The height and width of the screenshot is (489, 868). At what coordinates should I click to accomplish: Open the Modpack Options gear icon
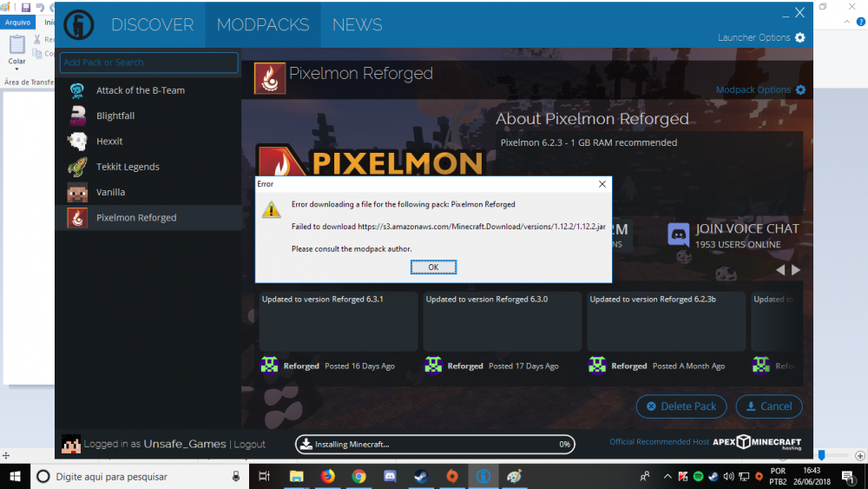(800, 89)
